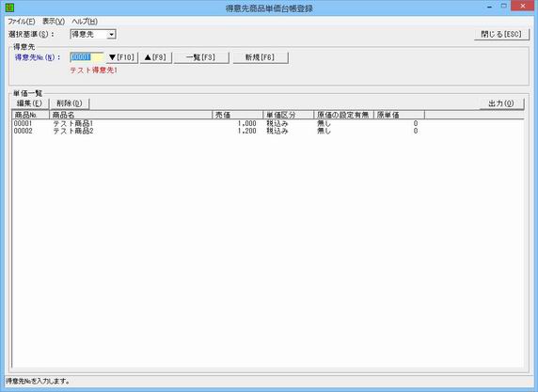This screenshot has height=392, width=538.
Task: Sort by 売価 column header
Action: point(237,115)
